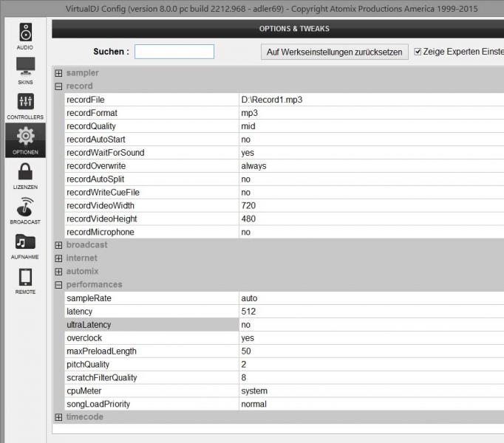Expand the broadcast category
This screenshot has width=504, height=443.
click(58, 245)
